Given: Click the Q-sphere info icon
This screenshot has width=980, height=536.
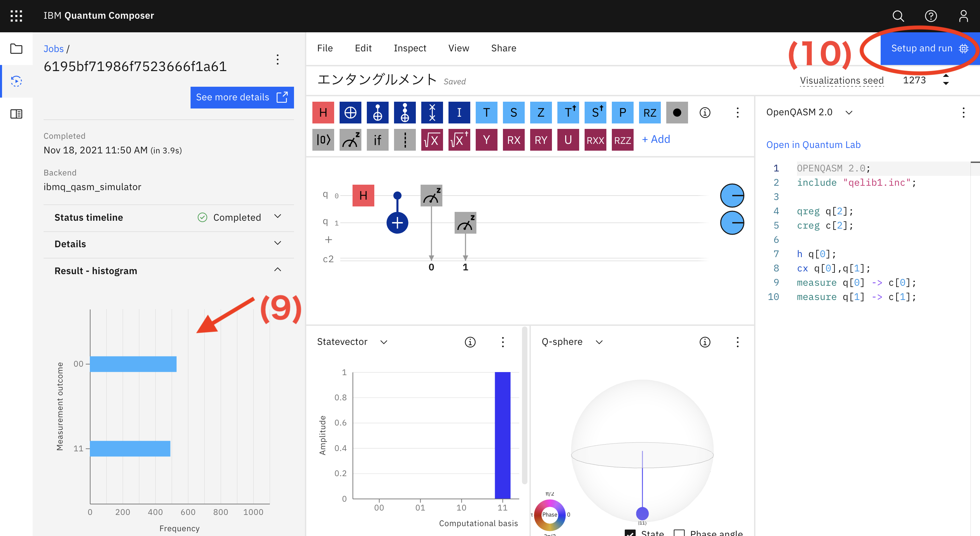Looking at the screenshot, I should (x=705, y=342).
